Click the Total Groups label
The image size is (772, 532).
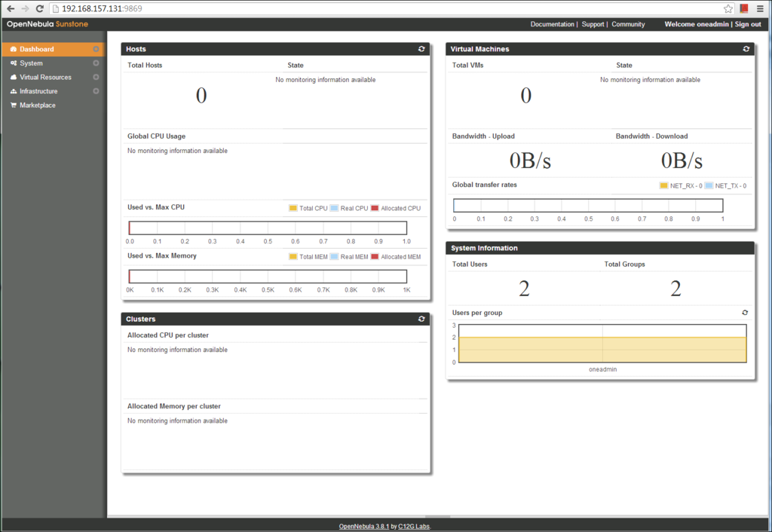click(625, 264)
